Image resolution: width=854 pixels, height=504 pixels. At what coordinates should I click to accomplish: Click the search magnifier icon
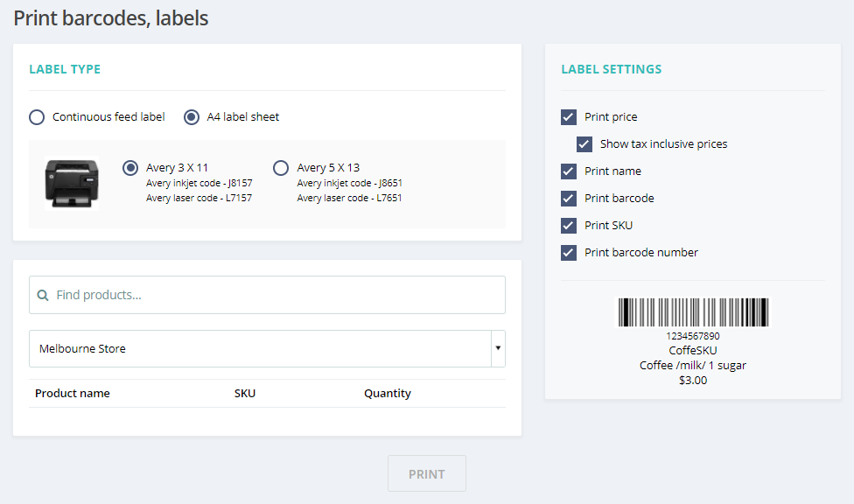click(43, 296)
